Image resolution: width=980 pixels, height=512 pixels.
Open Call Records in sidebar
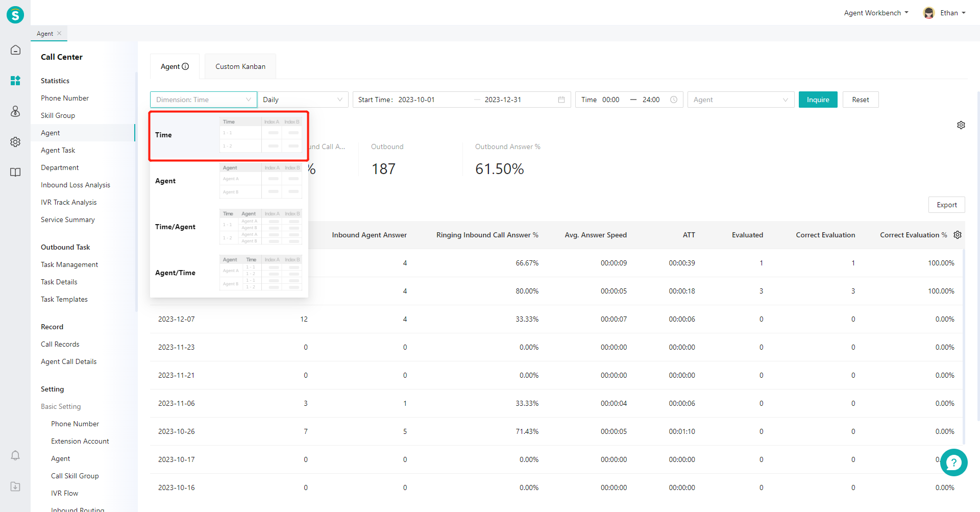pyautogui.click(x=60, y=344)
